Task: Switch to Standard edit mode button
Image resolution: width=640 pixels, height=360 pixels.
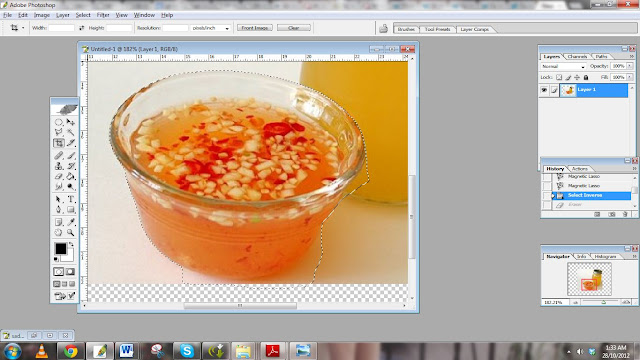Action: click(x=59, y=271)
